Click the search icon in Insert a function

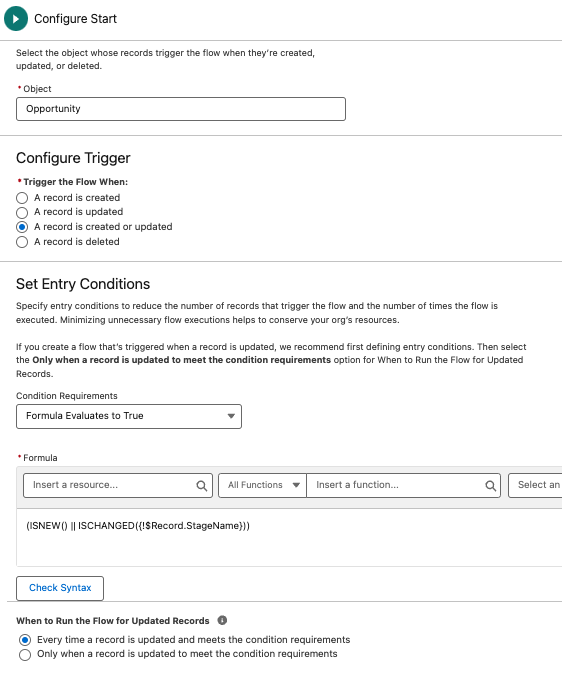pos(490,485)
